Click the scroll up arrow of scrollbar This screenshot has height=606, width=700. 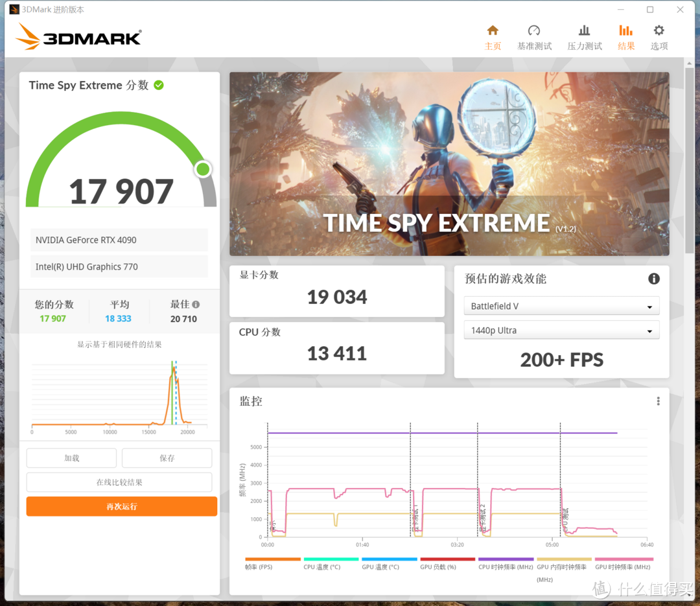pos(689,63)
